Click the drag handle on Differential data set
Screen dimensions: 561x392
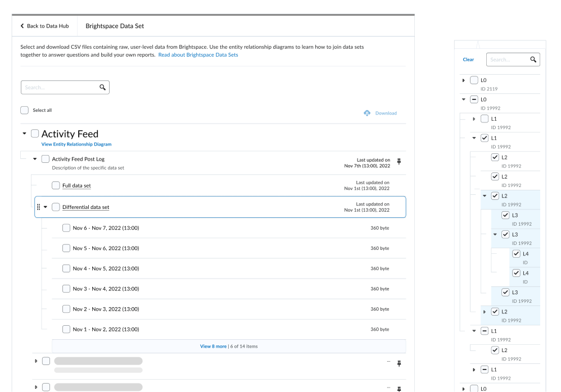coord(39,207)
